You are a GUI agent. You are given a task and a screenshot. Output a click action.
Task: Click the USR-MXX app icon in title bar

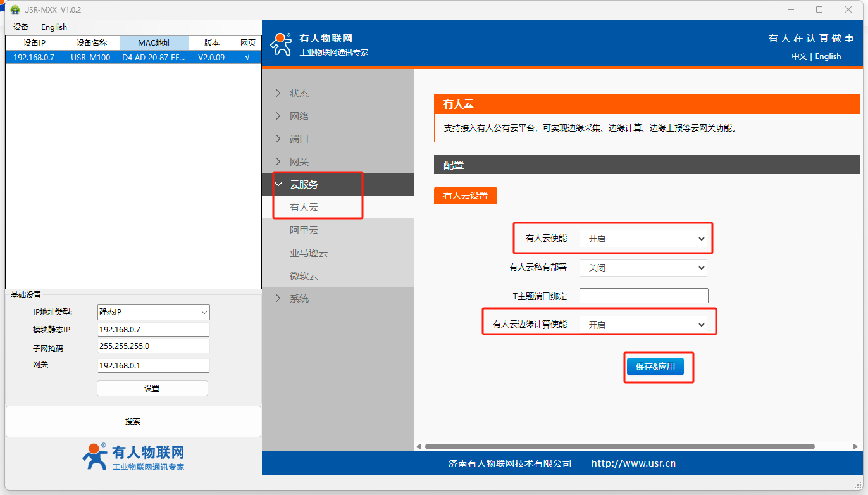tap(15, 9)
